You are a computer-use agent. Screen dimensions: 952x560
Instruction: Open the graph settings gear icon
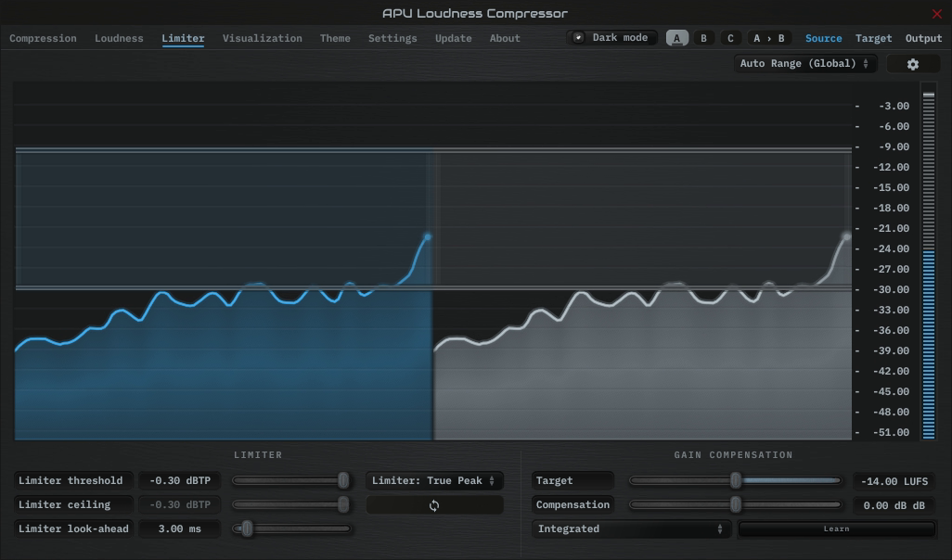click(912, 64)
